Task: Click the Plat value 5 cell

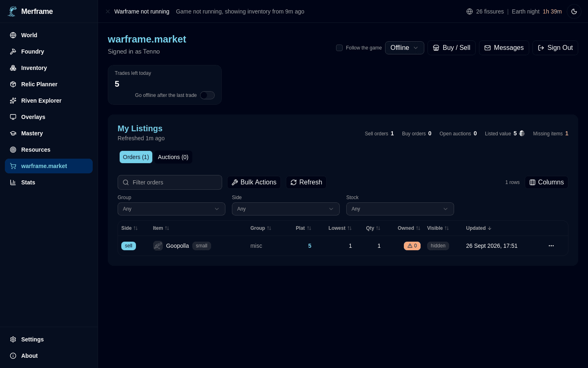Action: 310,246
